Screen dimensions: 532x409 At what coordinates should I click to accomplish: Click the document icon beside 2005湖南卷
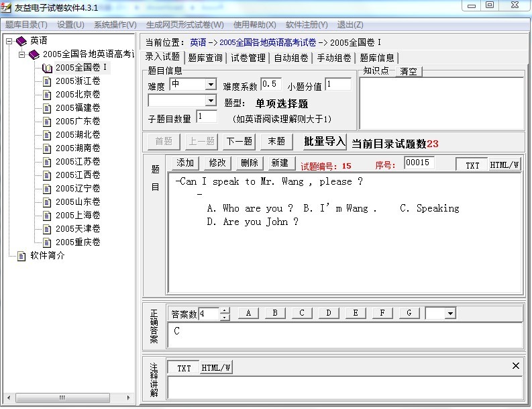click(47, 148)
